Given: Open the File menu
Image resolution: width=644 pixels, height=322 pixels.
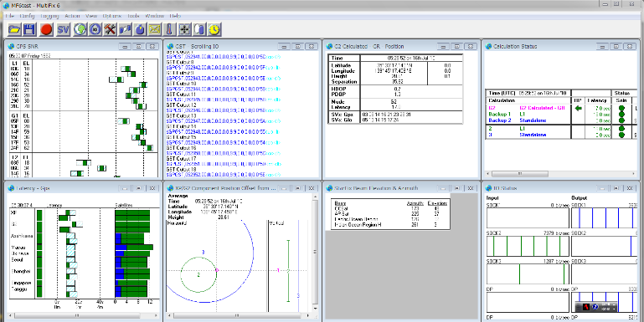Looking at the screenshot, I should [x=9, y=16].
